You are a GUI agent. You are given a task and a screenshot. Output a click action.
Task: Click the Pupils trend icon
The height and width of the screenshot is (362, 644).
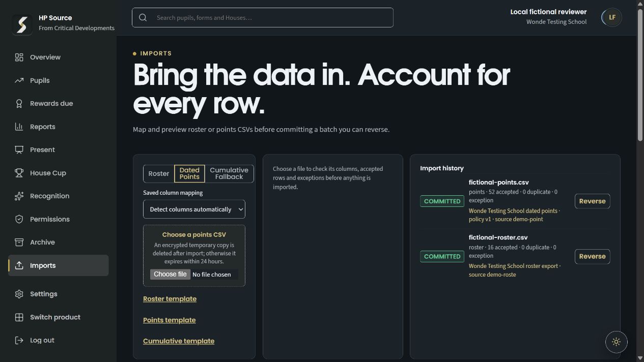19,80
